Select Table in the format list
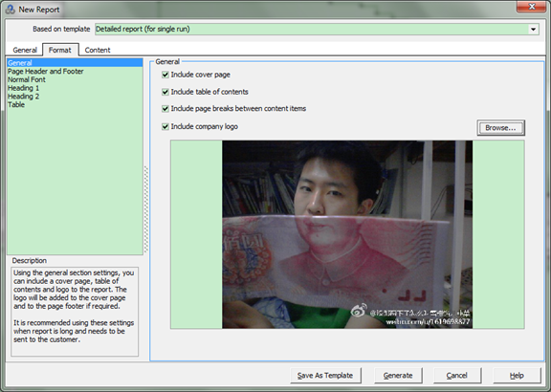The image size is (551, 392). pos(75,104)
